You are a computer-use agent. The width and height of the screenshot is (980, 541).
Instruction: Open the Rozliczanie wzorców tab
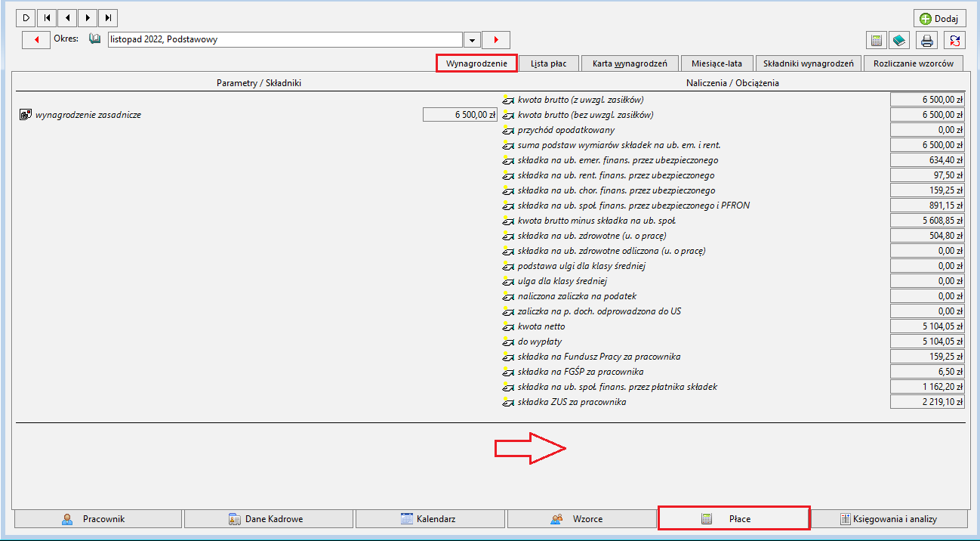point(914,63)
